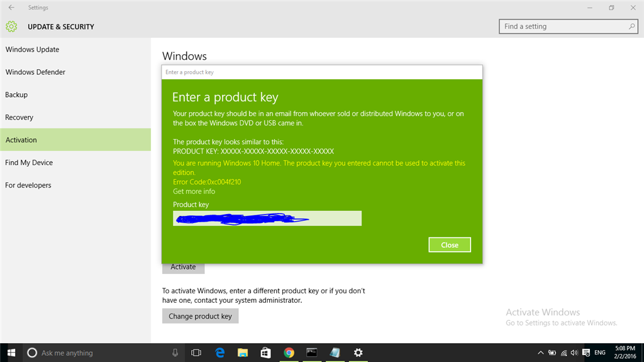Click the search magnifier in Find a setting

tap(631, 26)
